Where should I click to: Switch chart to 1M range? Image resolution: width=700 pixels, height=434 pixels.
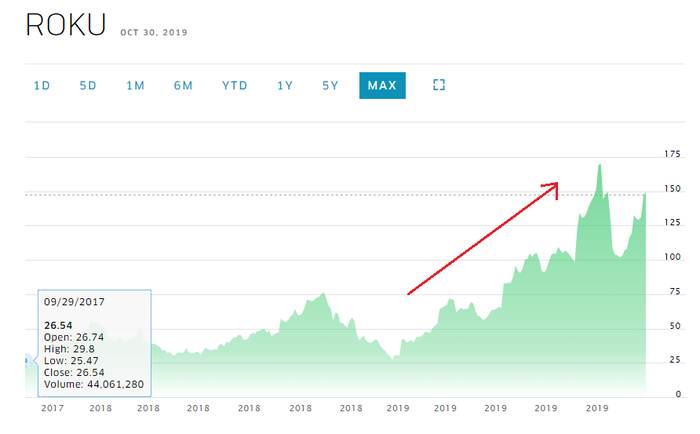pos(135,85)
